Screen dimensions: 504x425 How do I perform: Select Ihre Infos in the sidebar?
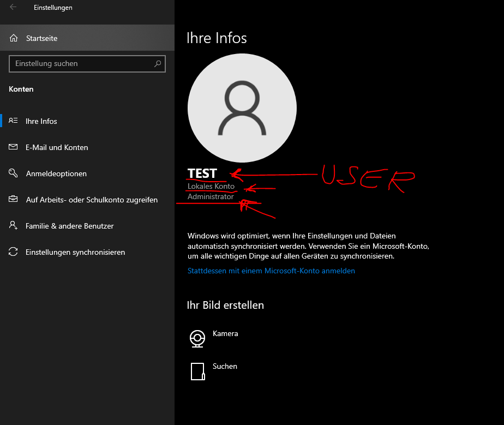(87, 121)
